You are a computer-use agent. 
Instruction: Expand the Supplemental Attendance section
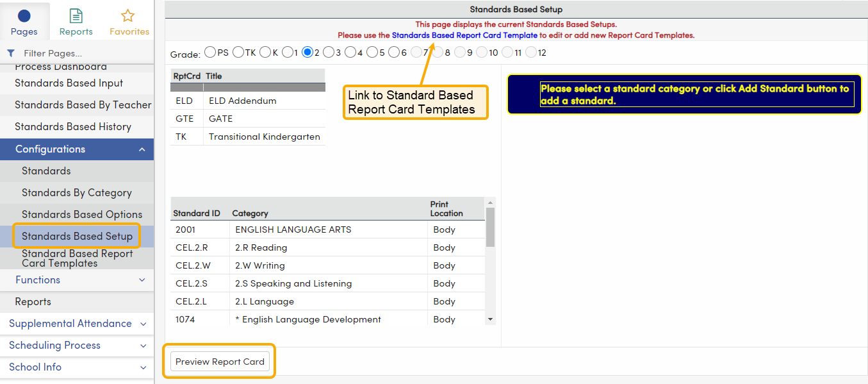[77, 323]
